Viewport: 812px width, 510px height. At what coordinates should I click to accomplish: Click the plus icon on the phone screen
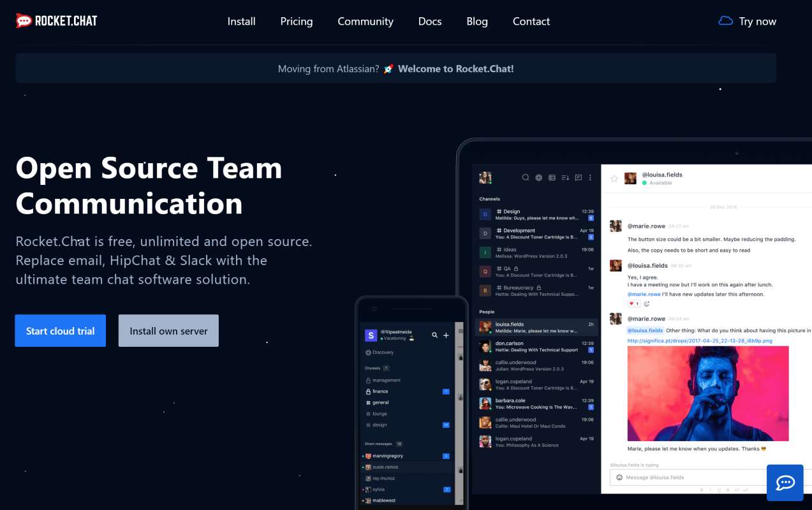point(446,335)
